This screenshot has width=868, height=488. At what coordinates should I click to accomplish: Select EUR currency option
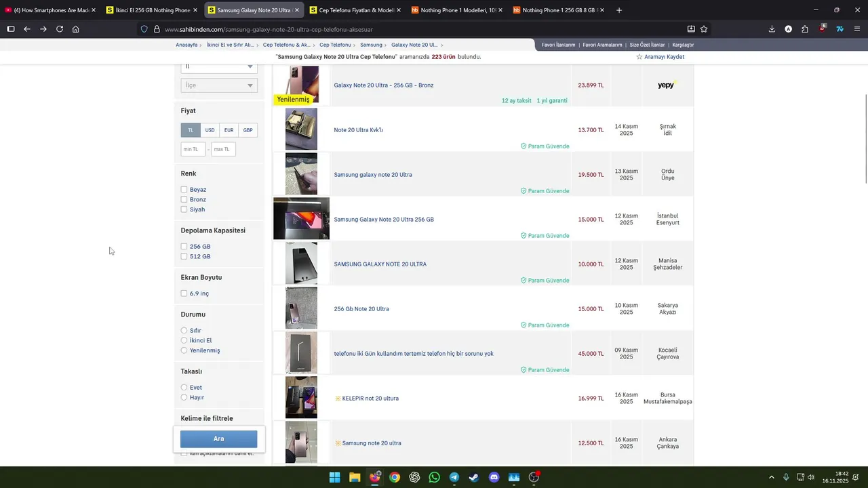(229, 130)
